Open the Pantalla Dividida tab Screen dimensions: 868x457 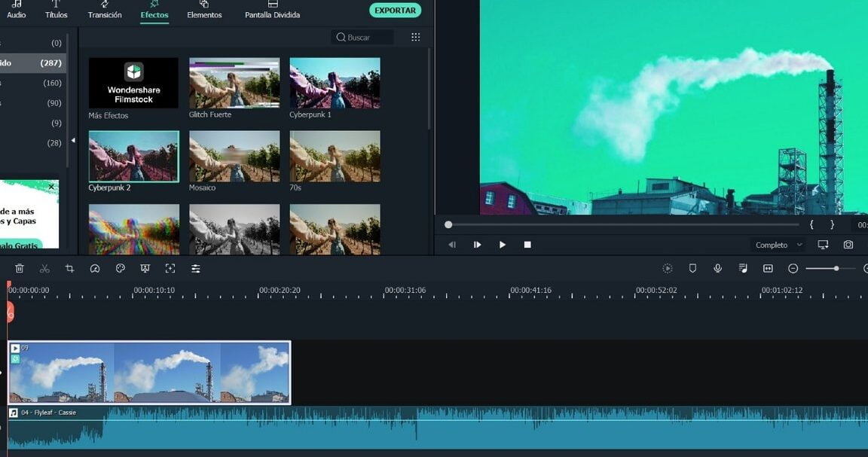272,10
